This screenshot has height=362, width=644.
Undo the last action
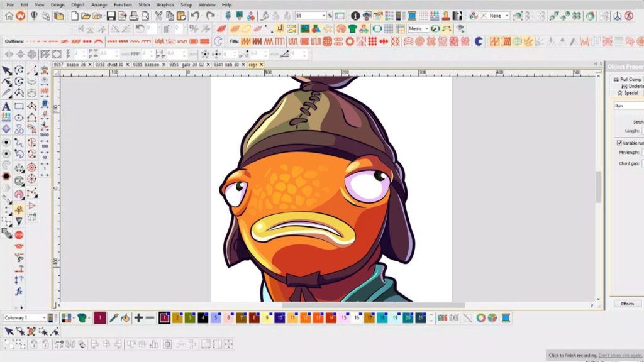pyautogui.click(x=195, y=16)
